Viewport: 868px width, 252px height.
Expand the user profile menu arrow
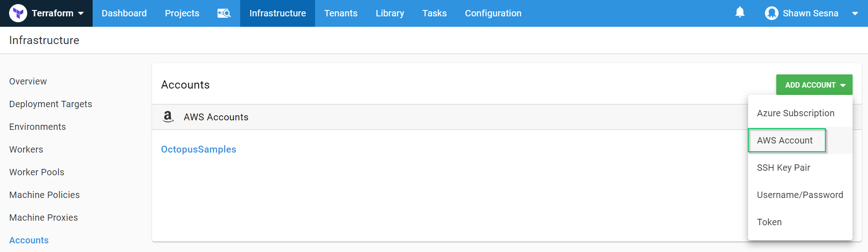tap(855, 13)
